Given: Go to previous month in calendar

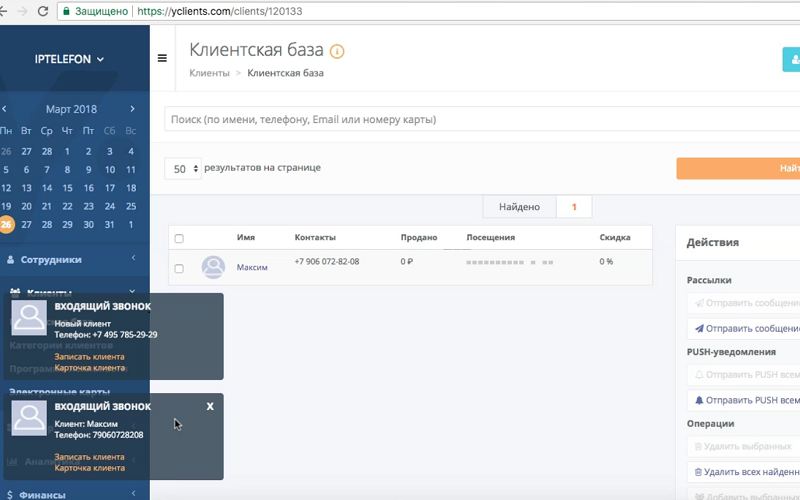Looking at the screenshot, I should pyautogui.click(x=4, y=109).
